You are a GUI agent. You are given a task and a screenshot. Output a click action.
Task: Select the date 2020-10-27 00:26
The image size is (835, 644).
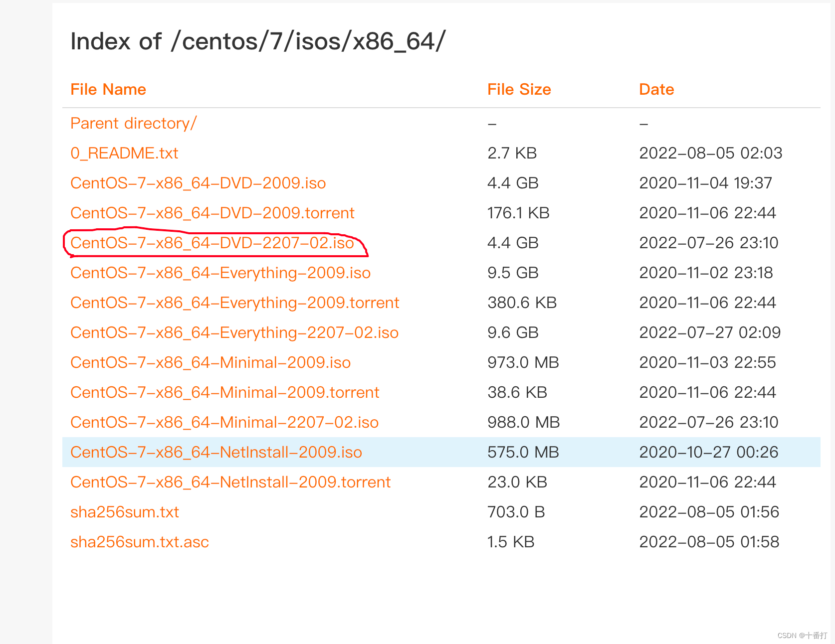709,452
